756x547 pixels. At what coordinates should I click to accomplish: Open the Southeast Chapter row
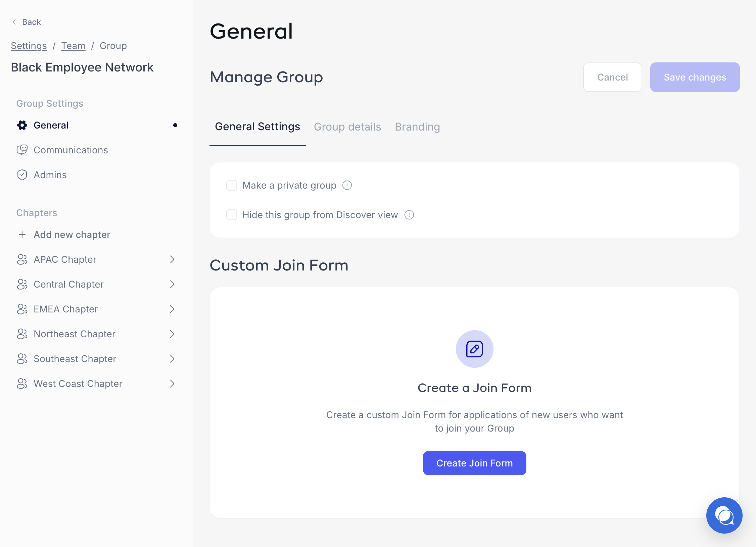tap(97, 359)
